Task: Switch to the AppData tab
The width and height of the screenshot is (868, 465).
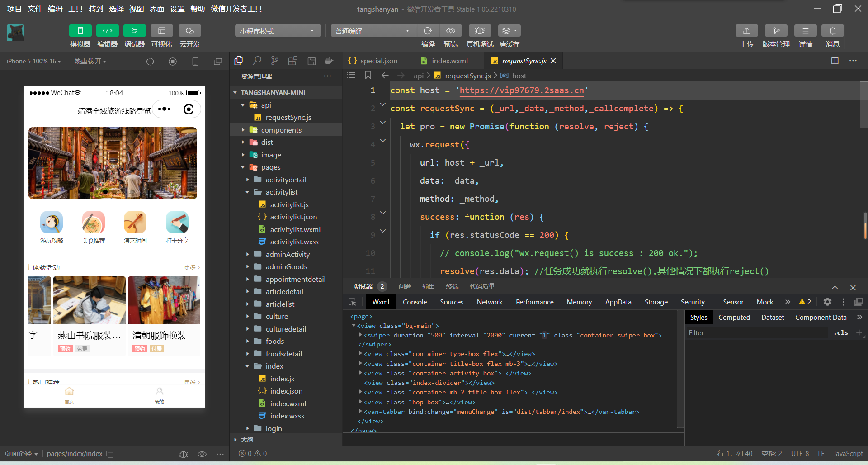Action: point(618,302)
